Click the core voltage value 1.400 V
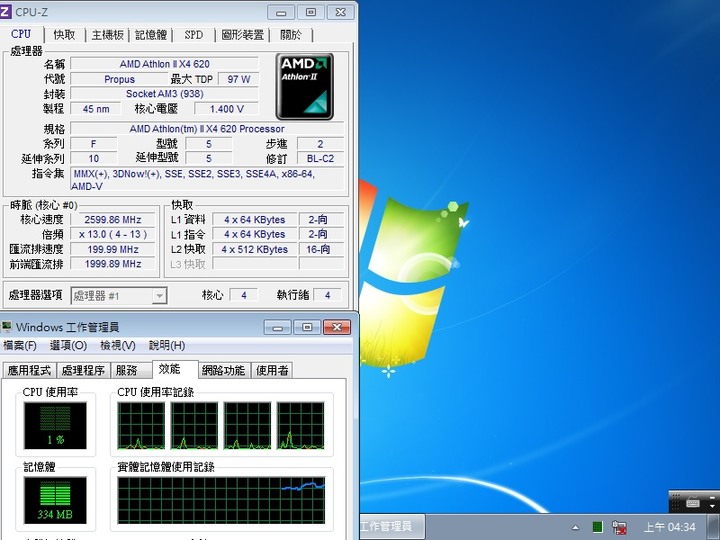The width and height of the screenshot is (720, 540). 226,109
